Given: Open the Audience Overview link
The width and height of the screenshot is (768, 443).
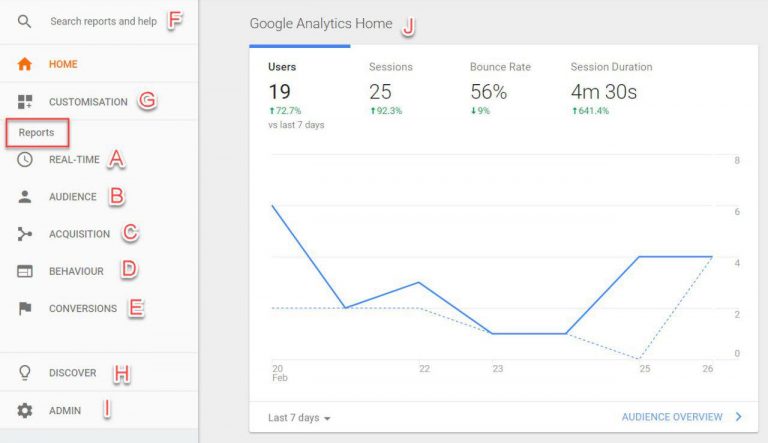Looking at the screenshot, I should (x=672, y=417).
